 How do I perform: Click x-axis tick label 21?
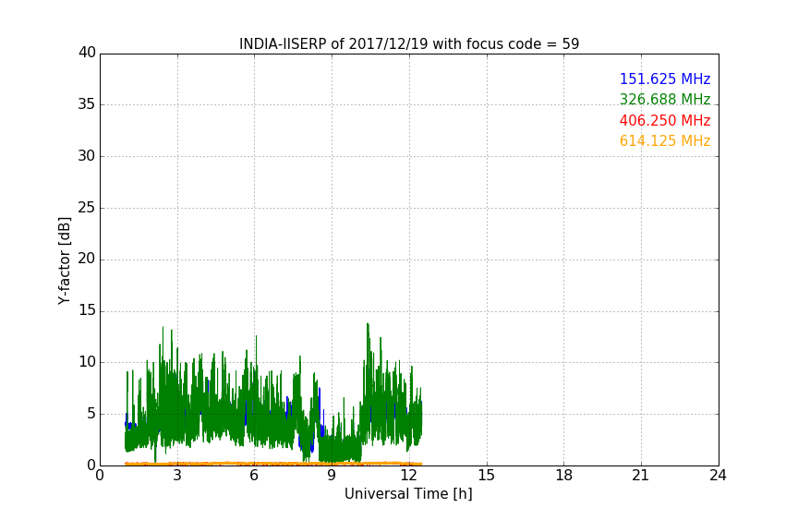(641, 476)
